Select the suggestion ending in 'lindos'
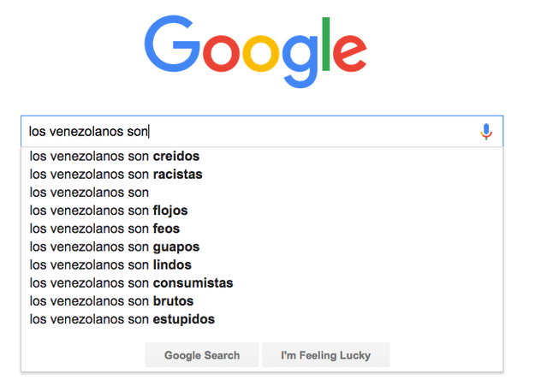Image resolution: width=535 pixels, height=392 pixels. pyautogui.click(x=262, y=264)
